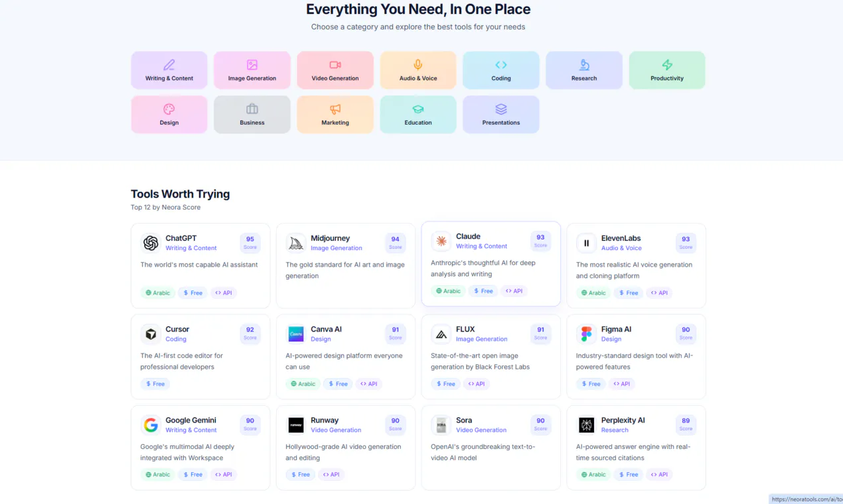Click the Arabic tag on Claude card
Viewport: 843px width, 504px height.
448,290
